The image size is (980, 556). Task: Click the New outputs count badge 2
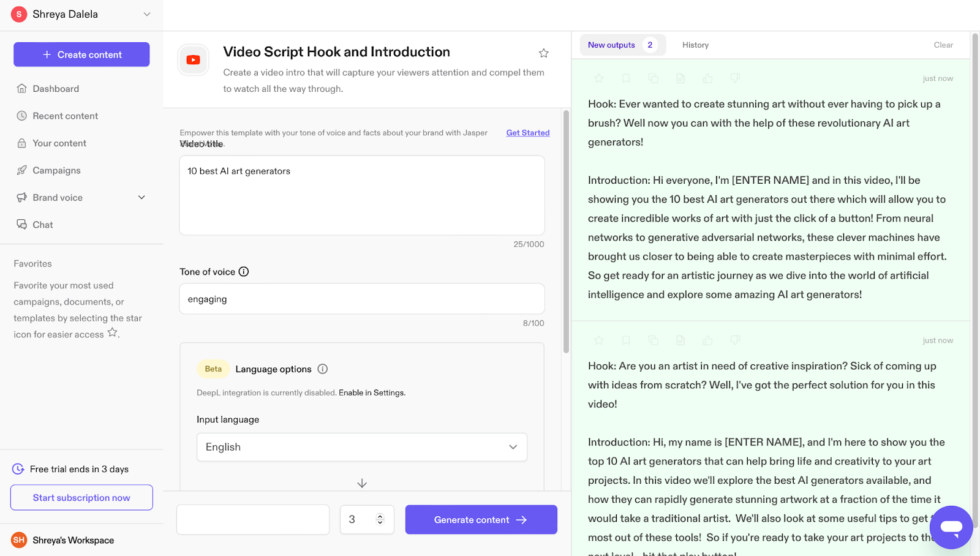click(x=650, y=45)
